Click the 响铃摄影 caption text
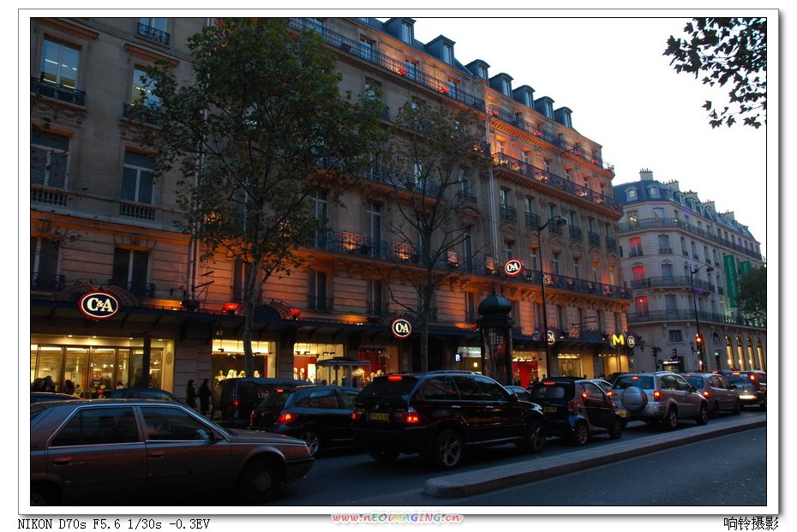The height and width of the screenshot is (532, 797). point(750,523)
